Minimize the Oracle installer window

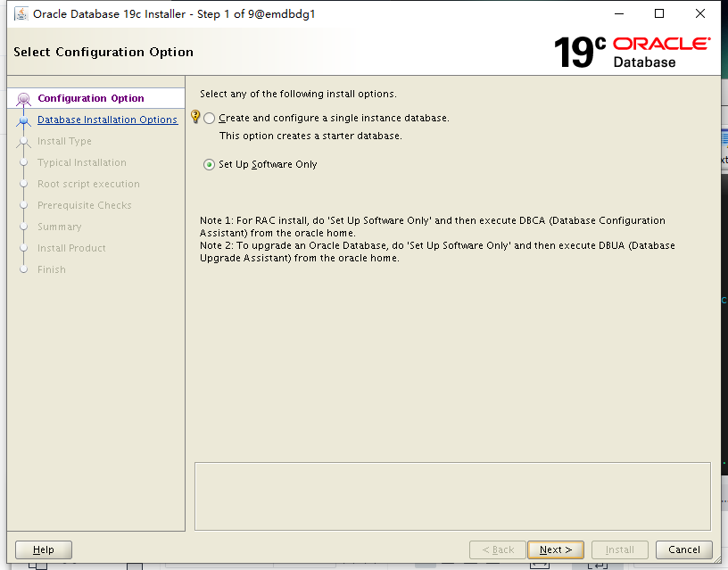tap(619, 14)
